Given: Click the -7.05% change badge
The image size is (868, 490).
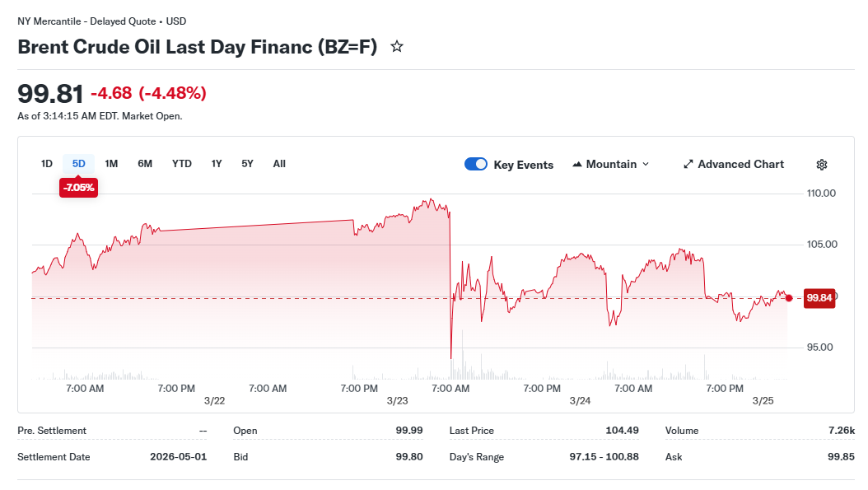Looking at the screenshot, I should click(x=79, y=188).
